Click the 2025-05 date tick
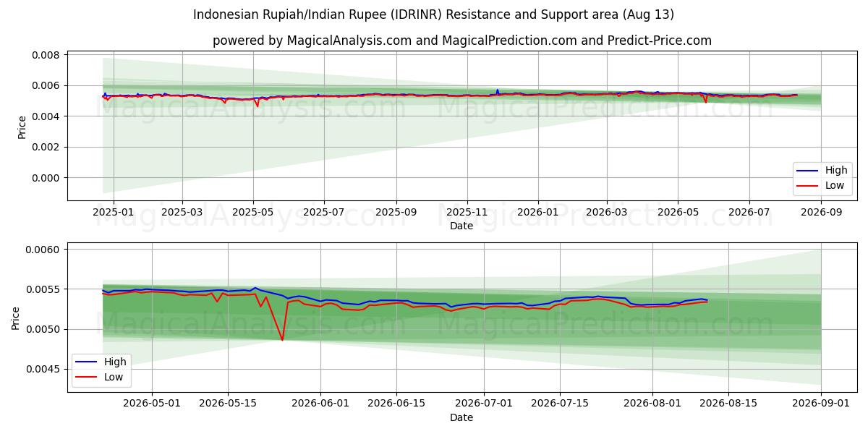868x434 pixels. pyautogui.click(x=253, y=213)
